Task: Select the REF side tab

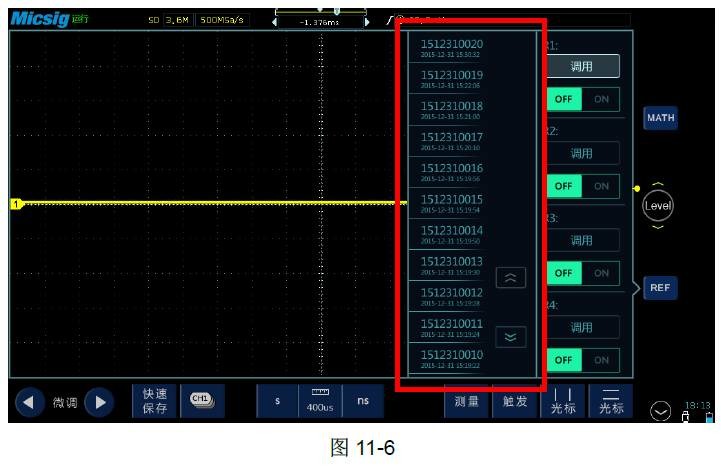Action: [x=660, y=288]
